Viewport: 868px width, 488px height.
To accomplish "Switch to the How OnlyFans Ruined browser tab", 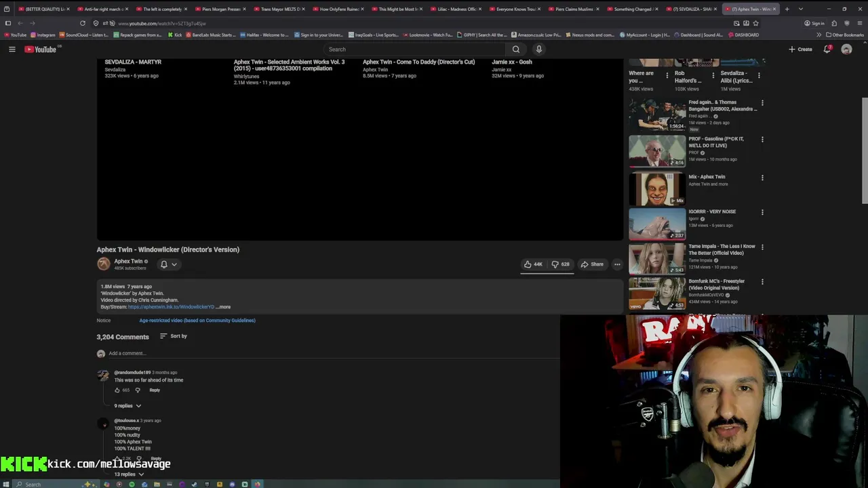I will coord(339,9).
